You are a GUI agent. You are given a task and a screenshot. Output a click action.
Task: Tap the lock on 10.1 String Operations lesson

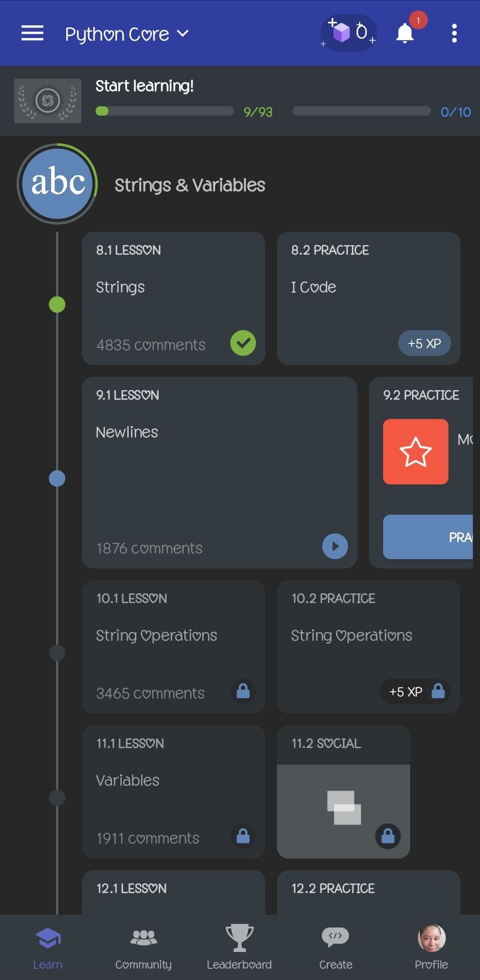[x=243, y=691]
